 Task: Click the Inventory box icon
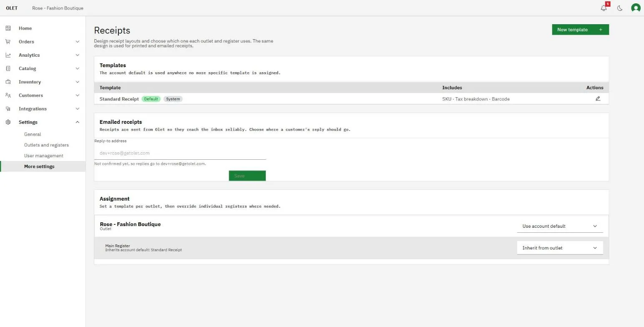[x=8, y=82]
